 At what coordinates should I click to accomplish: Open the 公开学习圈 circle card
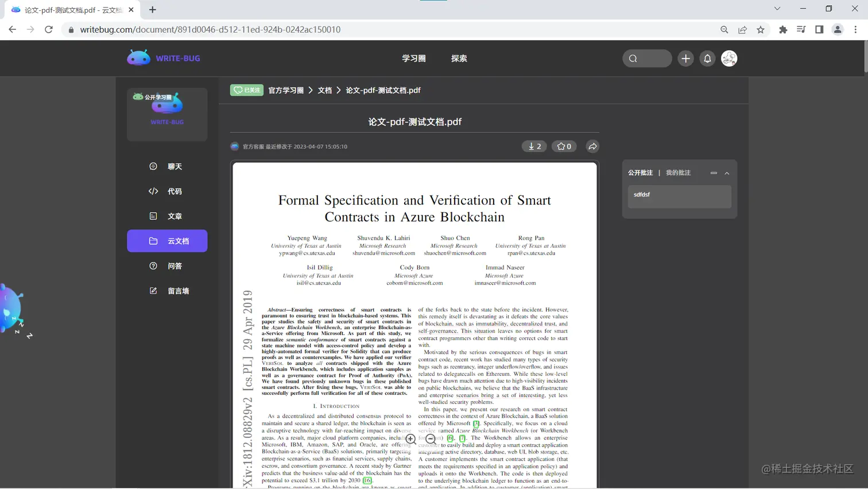click(x=167, y=114)
